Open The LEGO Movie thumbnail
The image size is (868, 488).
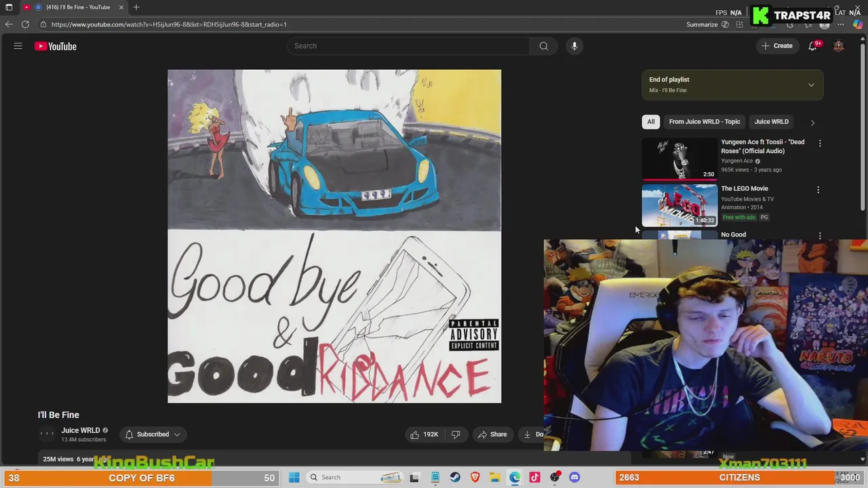tap(679, 205)
